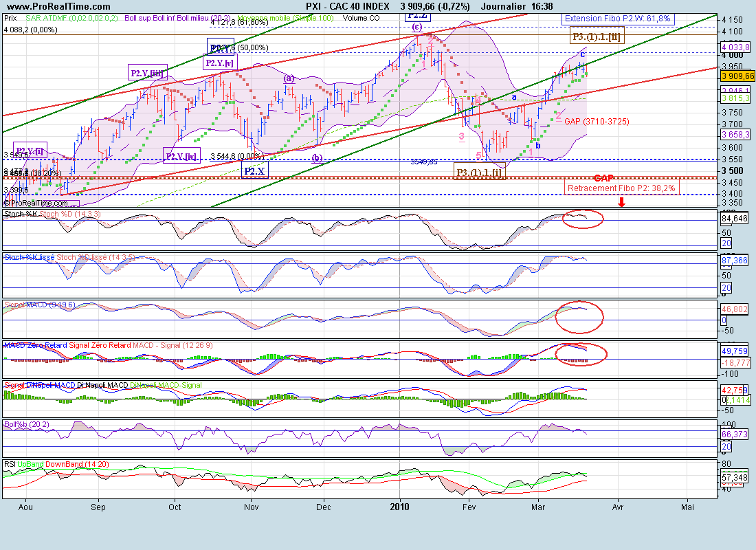
Task: Click the SAR ATDMF indicator legend
Action: tap(71, 18)
